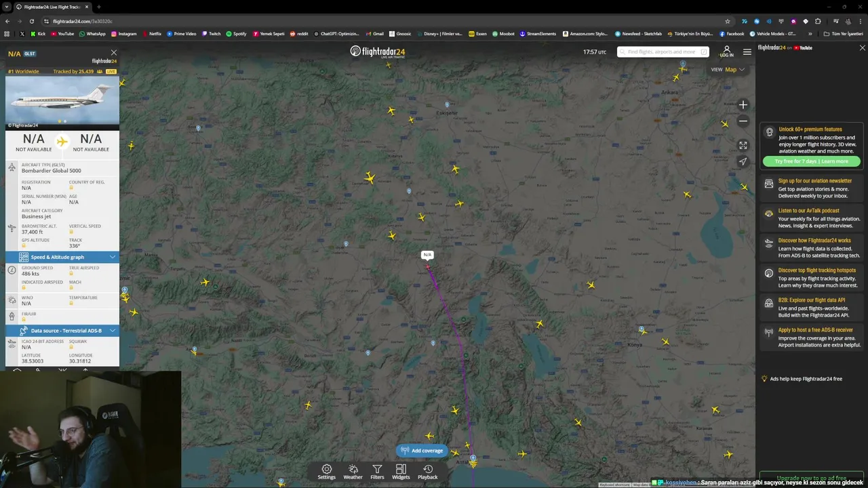868x488 pixels.
Task: Open the apps grid bookmark icon
Action: [x=7, y=33]
